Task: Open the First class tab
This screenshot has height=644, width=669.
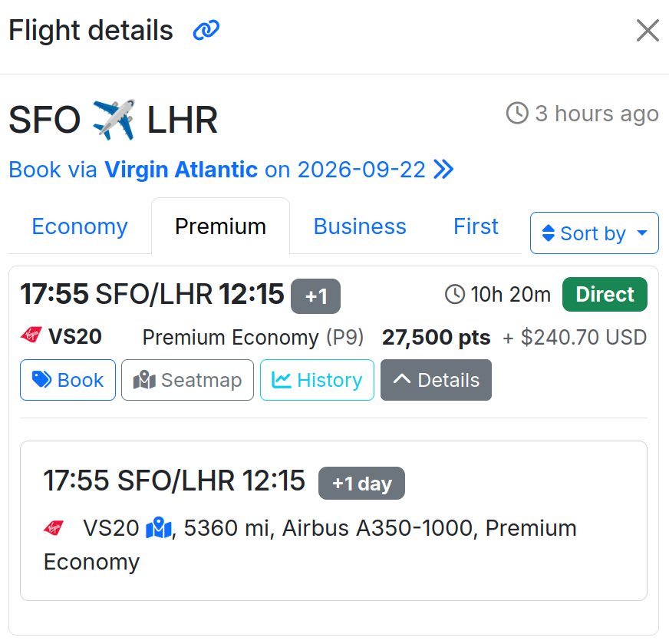Action: (x=476, y=226)
